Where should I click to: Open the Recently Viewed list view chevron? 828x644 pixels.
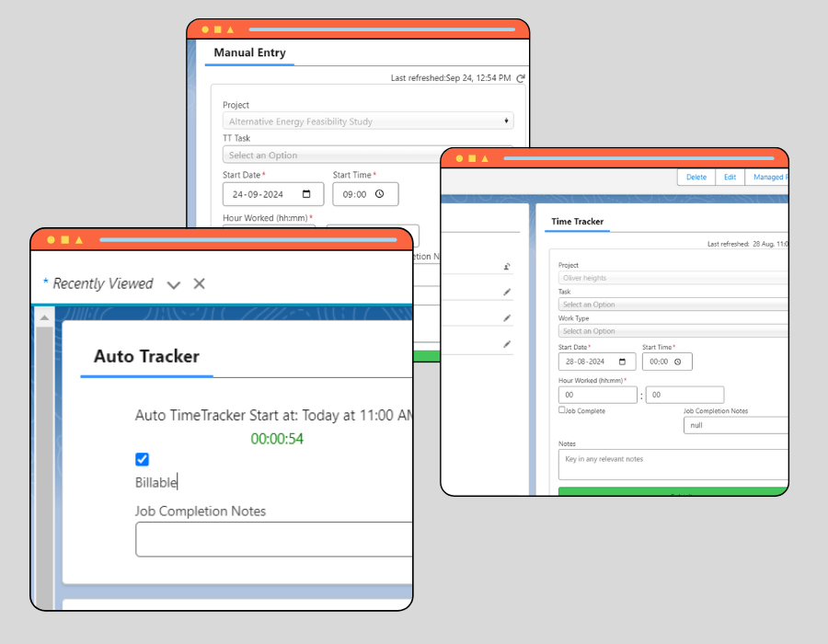tap(174, 285)
